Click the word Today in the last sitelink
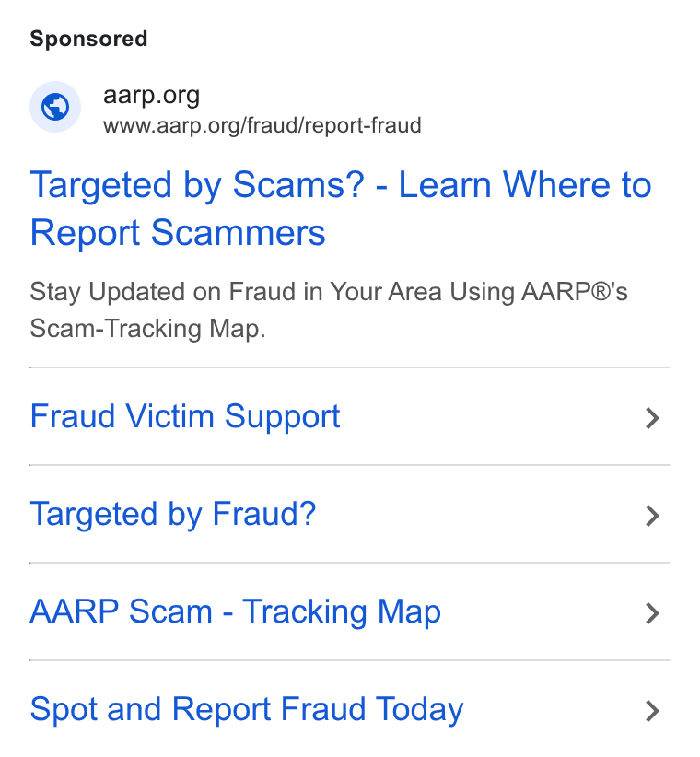700x757 pixels. [419, 710]
